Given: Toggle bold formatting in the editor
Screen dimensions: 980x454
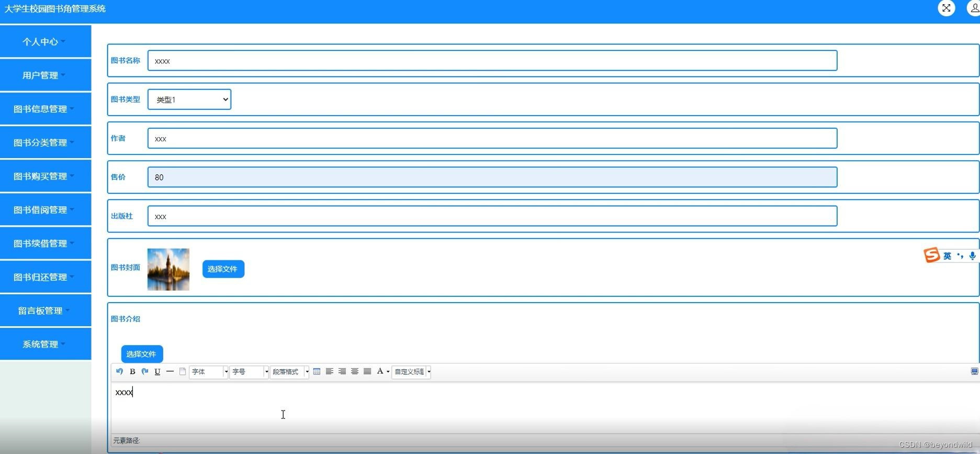Looking at the screenshot, I should (x=132, y=371).
